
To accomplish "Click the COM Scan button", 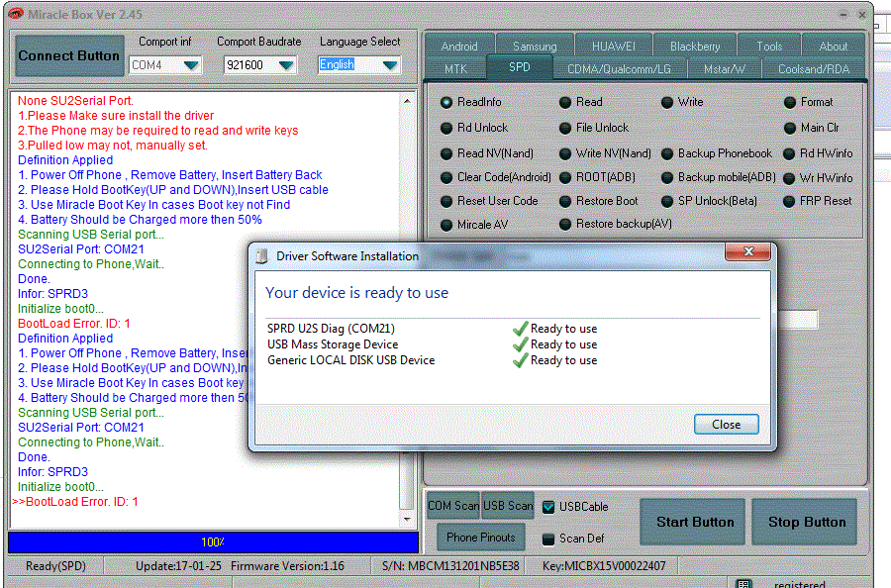I will [x=453, y=506].
